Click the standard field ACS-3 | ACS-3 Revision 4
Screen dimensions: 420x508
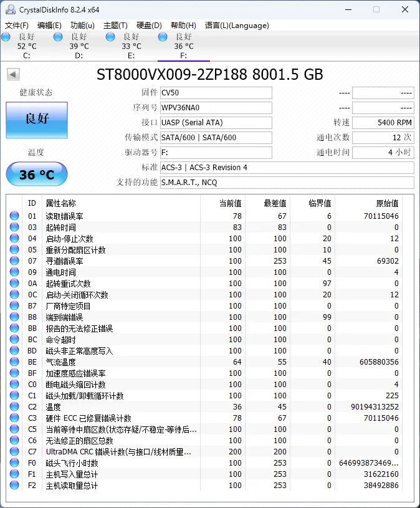pyautogui.click(x=287, y=168)
